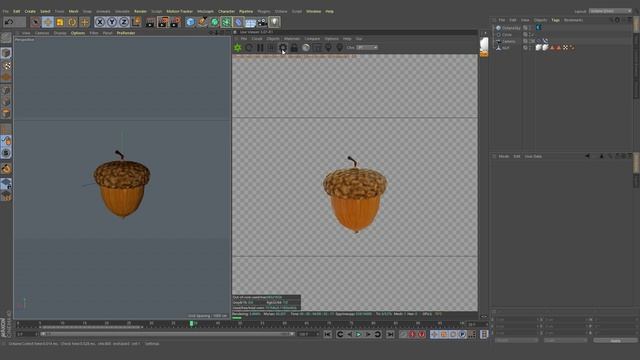Click the Record Active Objects button
The image size is (640, 360).
tap(403, 334)
